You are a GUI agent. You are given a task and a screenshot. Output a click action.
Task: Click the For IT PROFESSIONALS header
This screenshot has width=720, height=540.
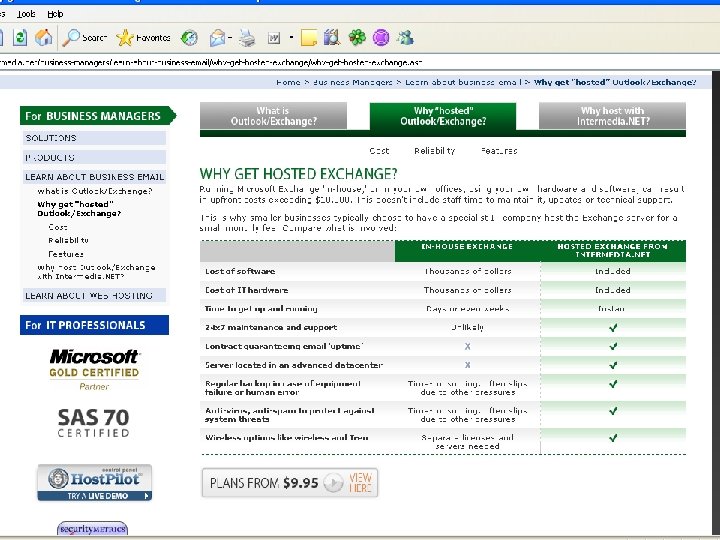94,325
